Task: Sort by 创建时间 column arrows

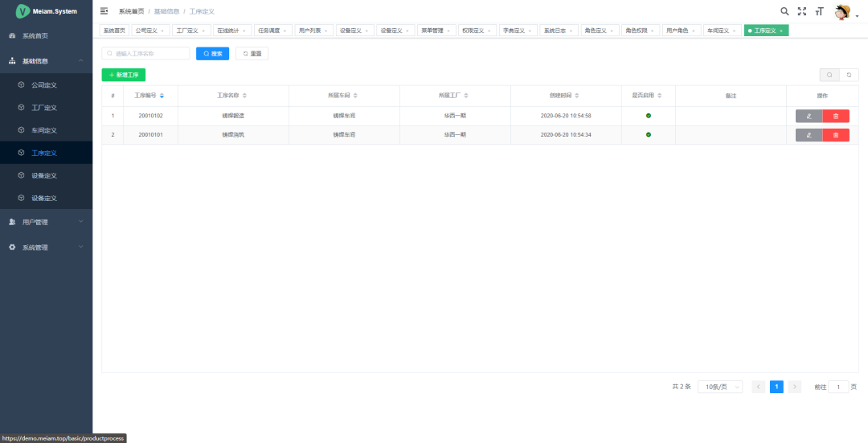Action: pyautogui.click(x=577, y=96)
